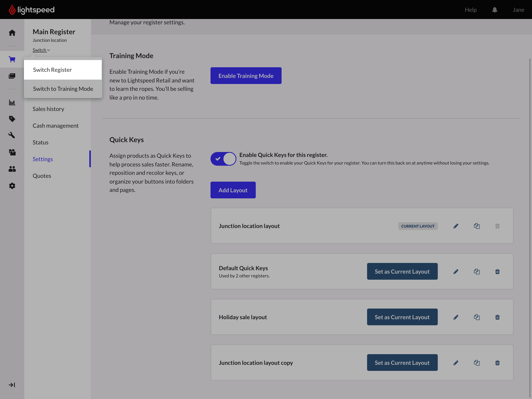
Task: Set Holiday sale layout as current
Action: click(x=402, y=317)
